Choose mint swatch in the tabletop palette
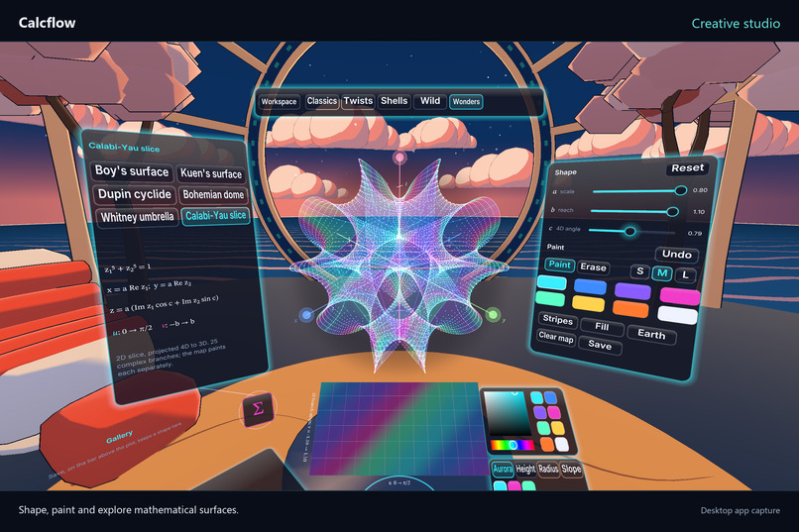Viewport: 799px width, 532px height. [x=543, y=428]
